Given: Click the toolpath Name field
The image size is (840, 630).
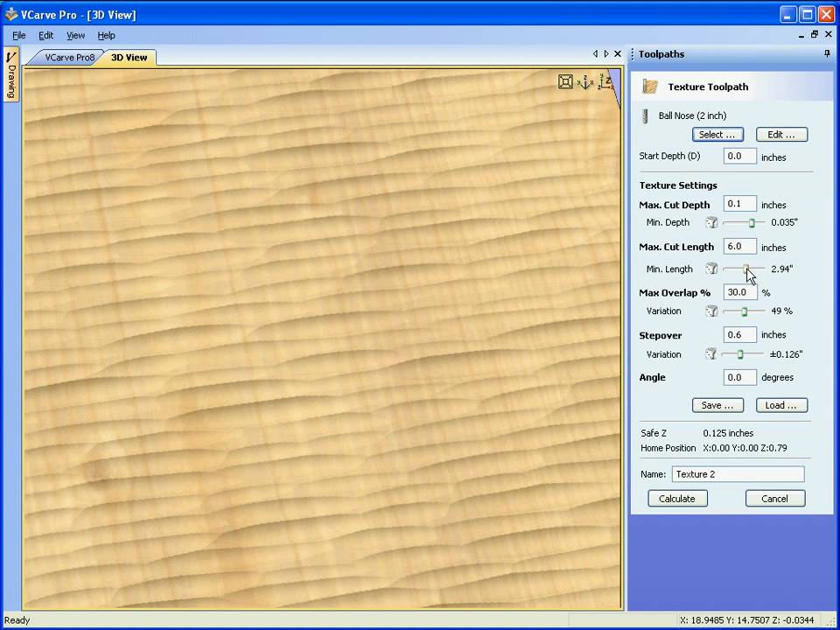Looking at the screenshot, I should click(x=738, y=474).
